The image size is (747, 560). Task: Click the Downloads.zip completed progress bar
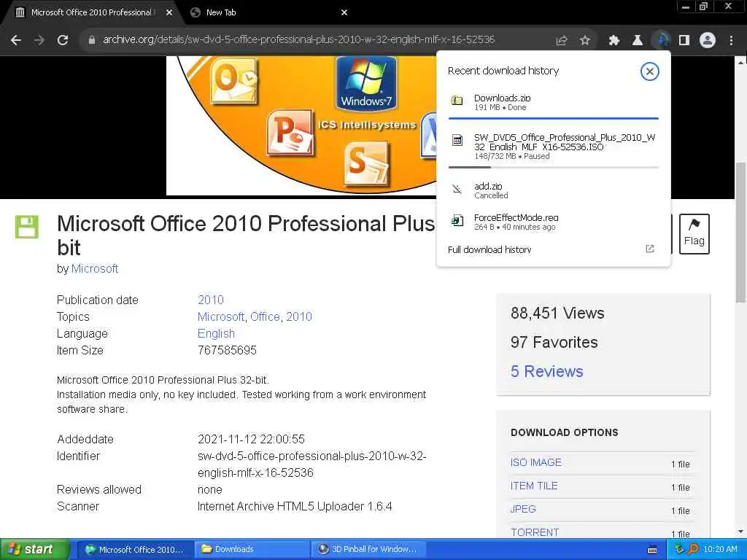click(x=554, y=117)
